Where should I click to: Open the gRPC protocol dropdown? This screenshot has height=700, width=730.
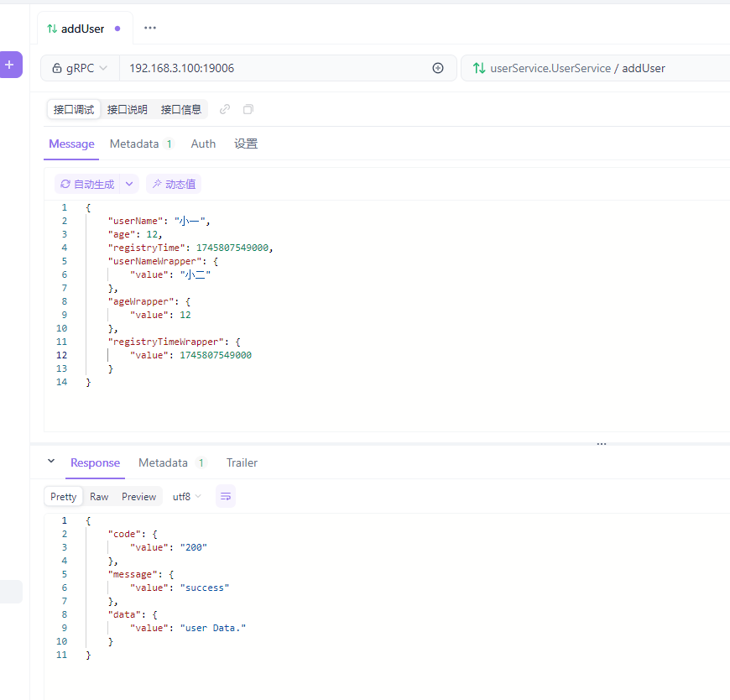80,69
